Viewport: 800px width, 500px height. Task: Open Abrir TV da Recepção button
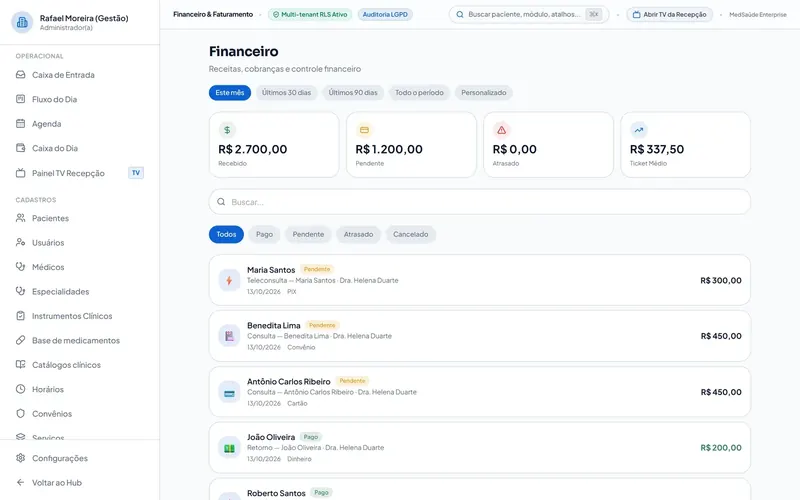tap(669, 14)
